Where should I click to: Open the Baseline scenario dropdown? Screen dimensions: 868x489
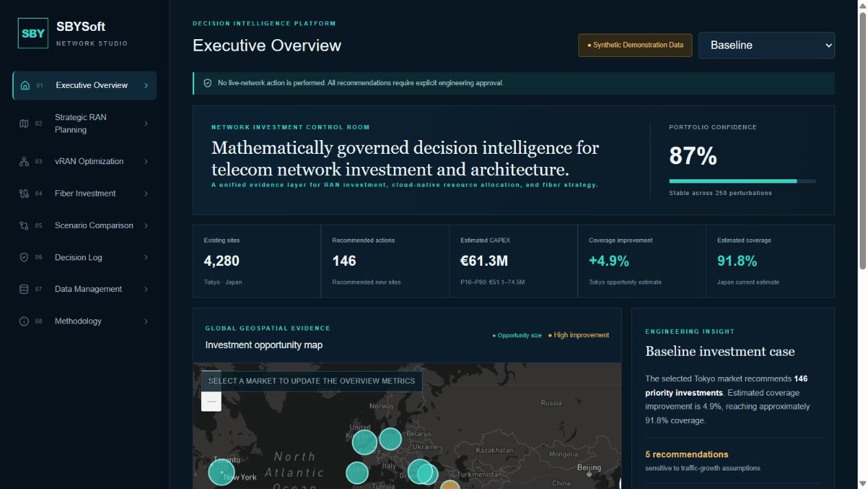(x=766, y=45)
